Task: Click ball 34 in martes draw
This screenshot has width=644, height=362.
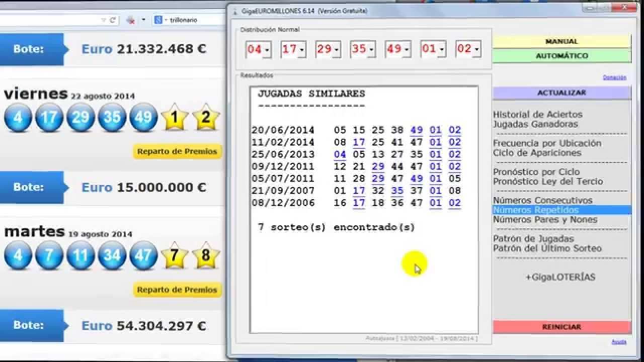Action: 112,256
